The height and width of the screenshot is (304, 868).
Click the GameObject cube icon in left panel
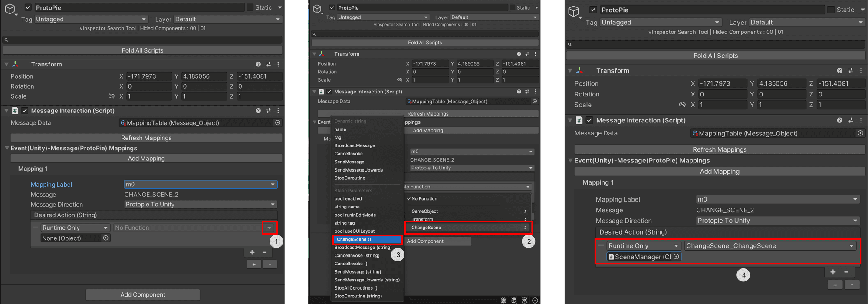(x=10, y=9)
